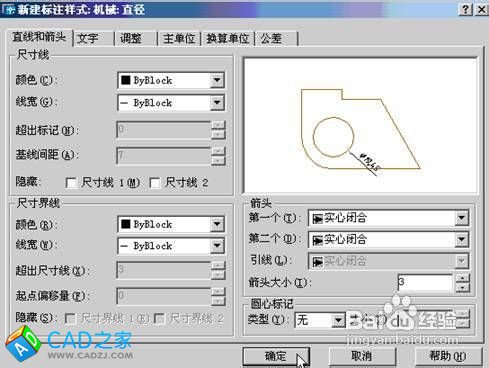This screenshot has height=368, width=489.
Task: Click the 第二个 solid closed arrowhead icon
Action: pos(318,240)
